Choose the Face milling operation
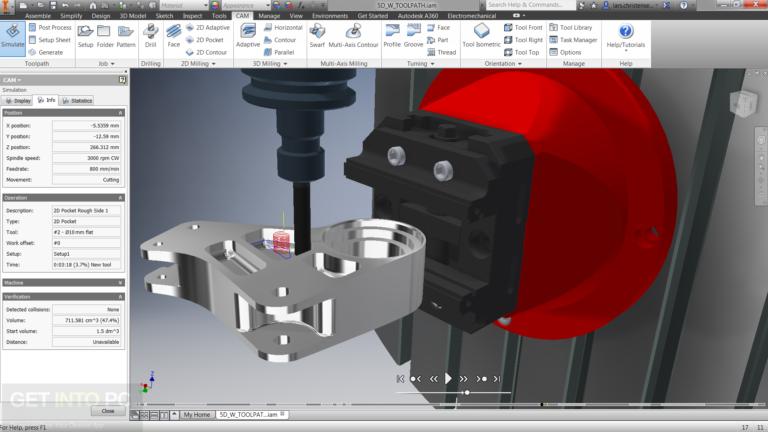Image resolution: width=768 pixels, height=432 pixels. [174, 36]
